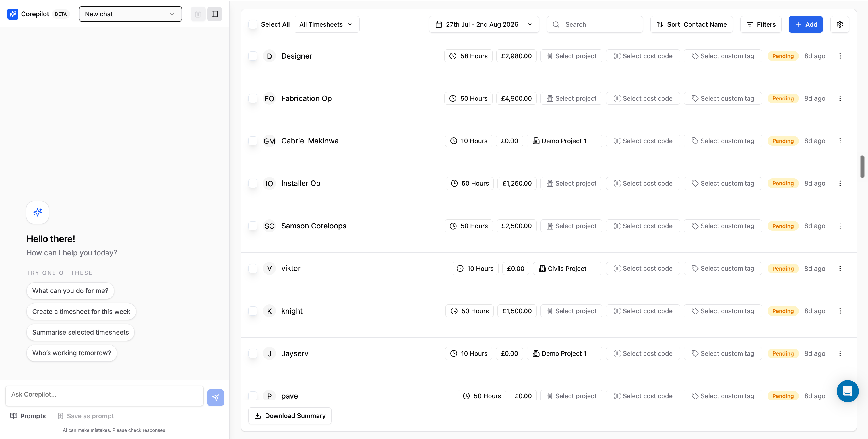Image resolution: width=868 pixels, height=439 pixels.
Task: Open the Prompts library
Action: pos(28,416)
